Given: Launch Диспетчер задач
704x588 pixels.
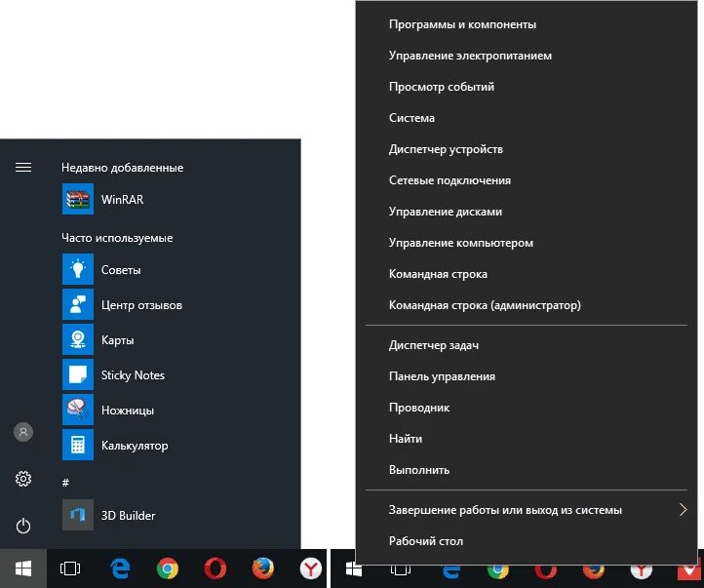Looking at the screenshot, I should (527, 345).
